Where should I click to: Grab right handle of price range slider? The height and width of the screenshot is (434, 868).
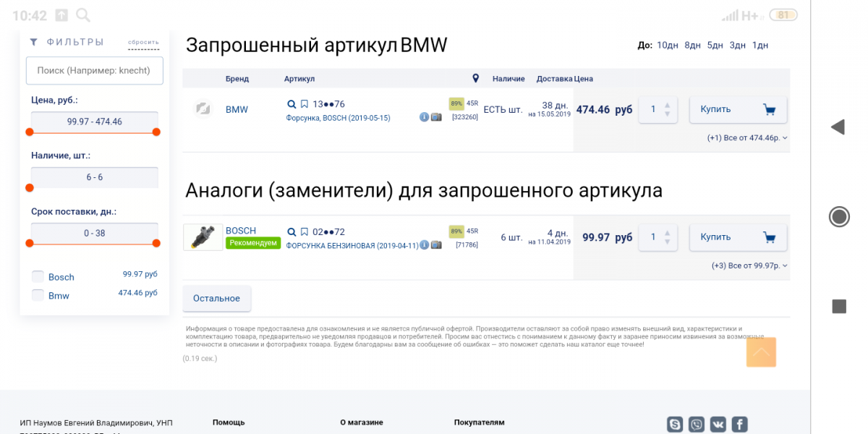pos(156,132)
